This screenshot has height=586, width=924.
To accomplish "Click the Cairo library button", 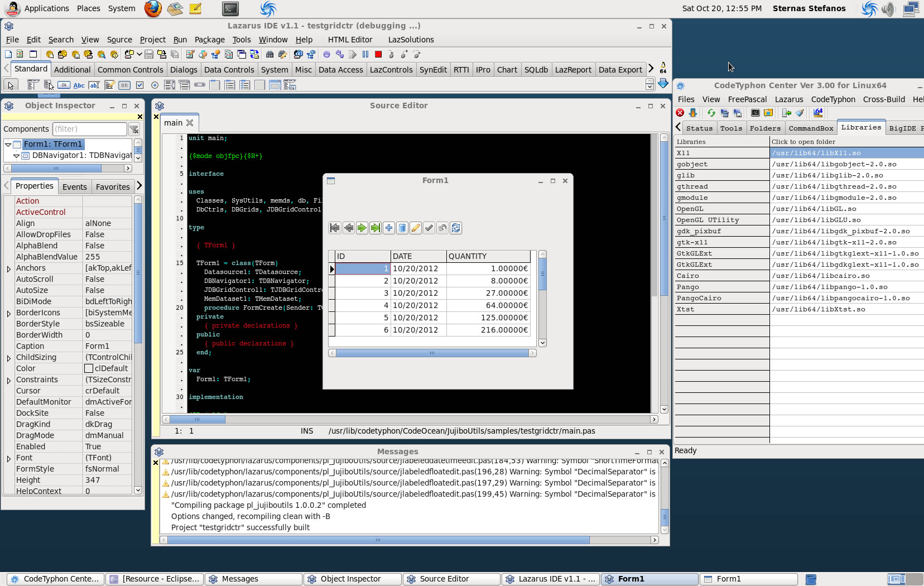I will [x=721, y=276].
